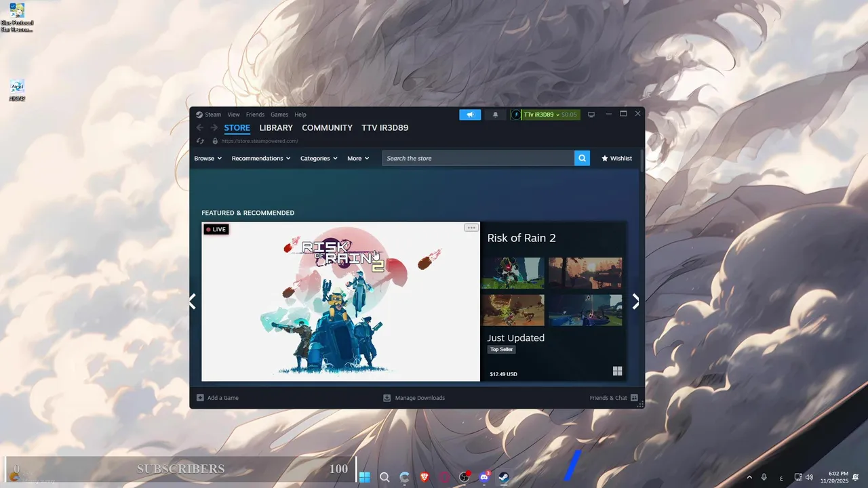
Task: Open taskbar Search
Action: 384,477
